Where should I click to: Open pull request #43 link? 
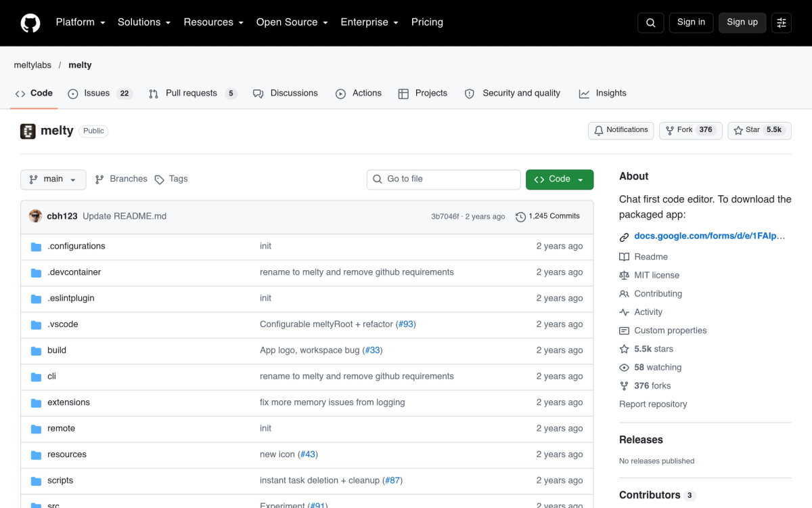[x=308, y=454]
